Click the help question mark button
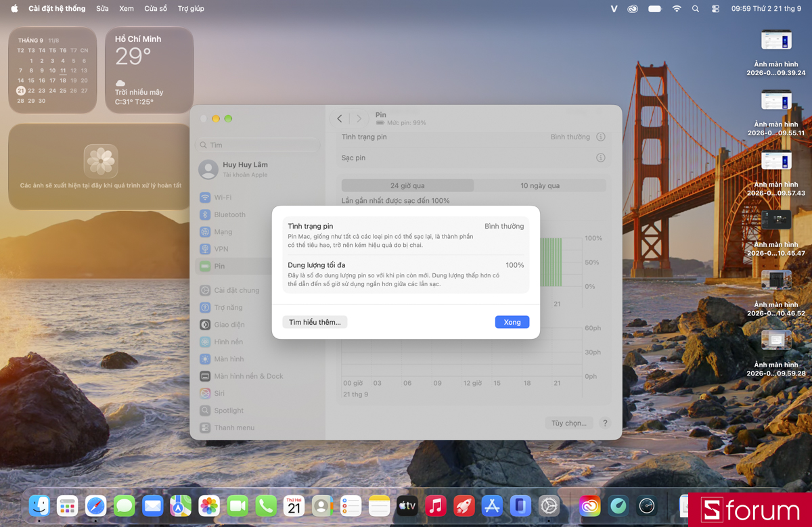 [605, 423]
